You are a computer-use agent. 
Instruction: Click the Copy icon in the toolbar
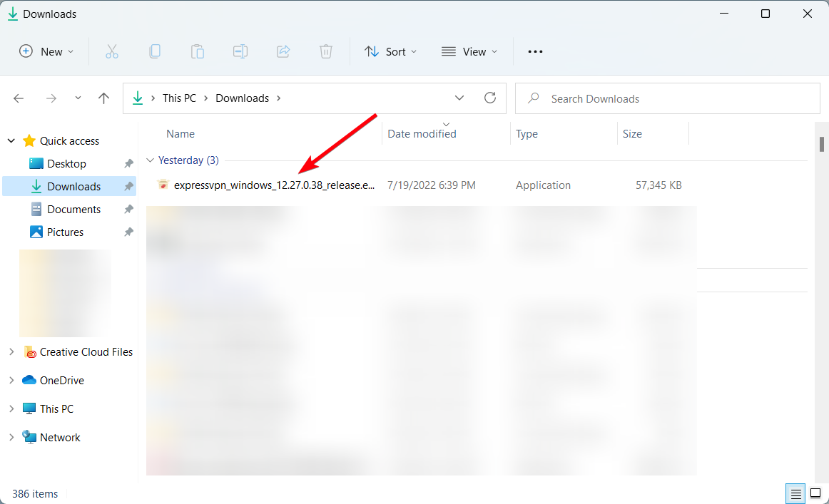pos(154,51)
